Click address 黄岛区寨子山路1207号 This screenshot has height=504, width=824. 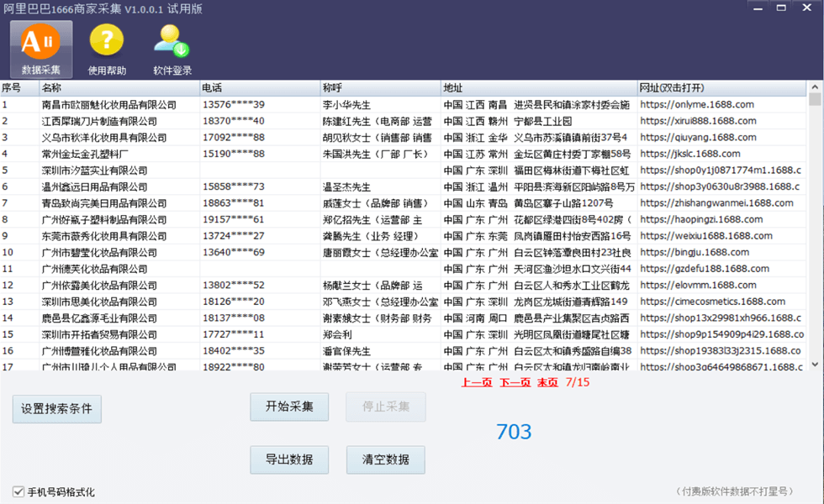point(563,203)
